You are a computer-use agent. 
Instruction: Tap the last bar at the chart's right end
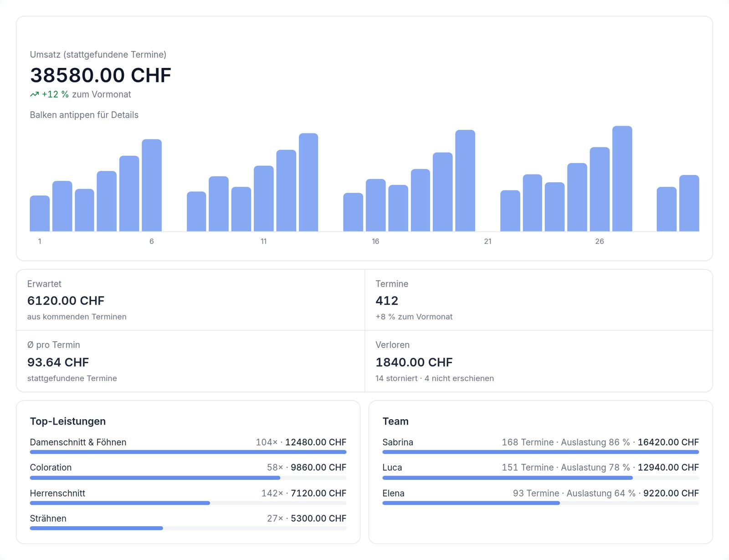pos(689,203)
